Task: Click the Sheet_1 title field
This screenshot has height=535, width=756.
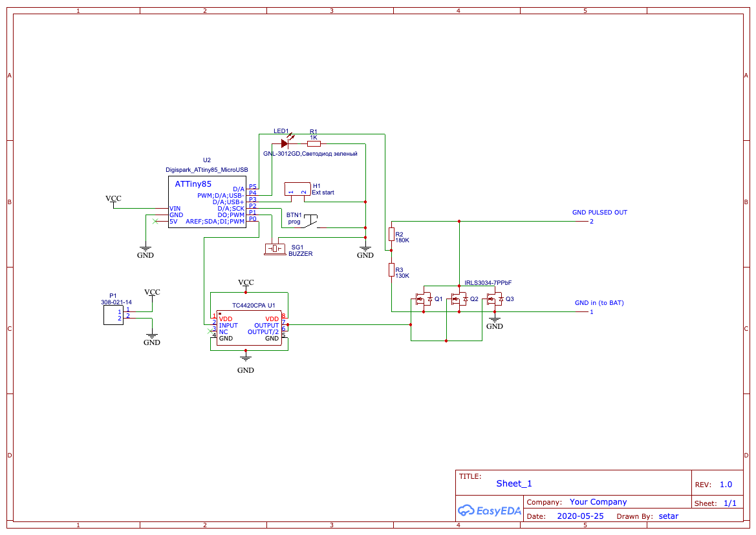Action: [x=514, y=483]
